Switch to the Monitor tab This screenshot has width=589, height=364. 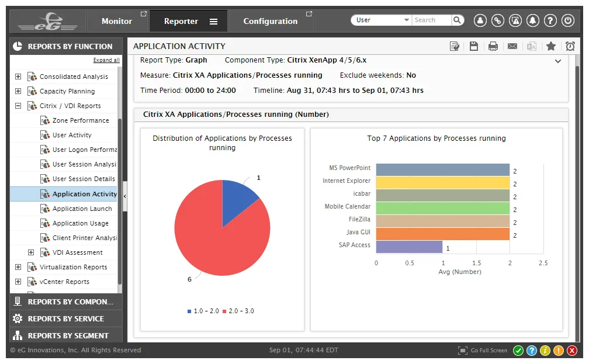(x=117, y=22)
